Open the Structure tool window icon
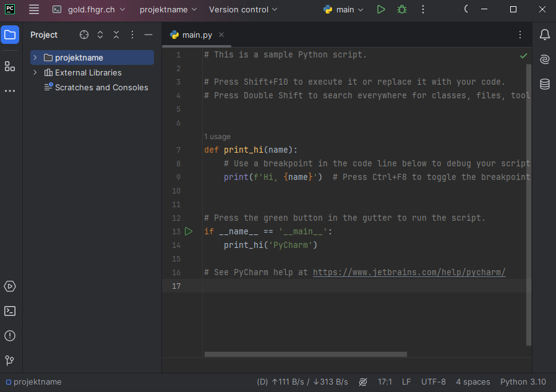 point(10,66)
